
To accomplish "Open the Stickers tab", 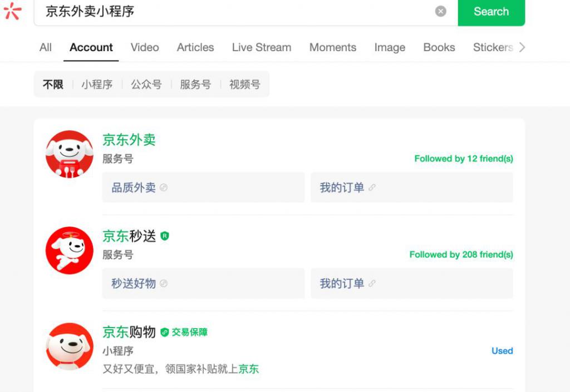I will click(x=493, y=47).
